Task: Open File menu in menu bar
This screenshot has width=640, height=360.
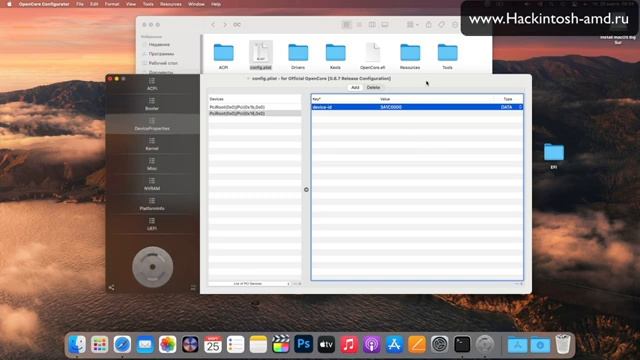Action: pyautogui.click(x=80, y=4)
